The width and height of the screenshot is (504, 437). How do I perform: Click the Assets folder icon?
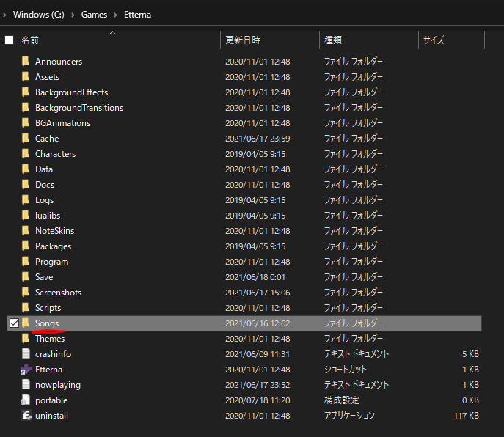click(x=26, y=76)
